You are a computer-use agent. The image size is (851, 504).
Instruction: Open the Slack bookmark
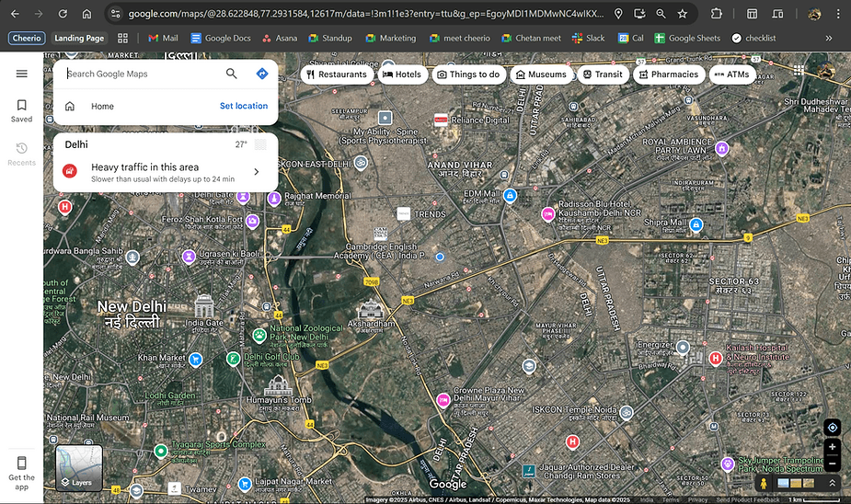click(x=588, y=38)
